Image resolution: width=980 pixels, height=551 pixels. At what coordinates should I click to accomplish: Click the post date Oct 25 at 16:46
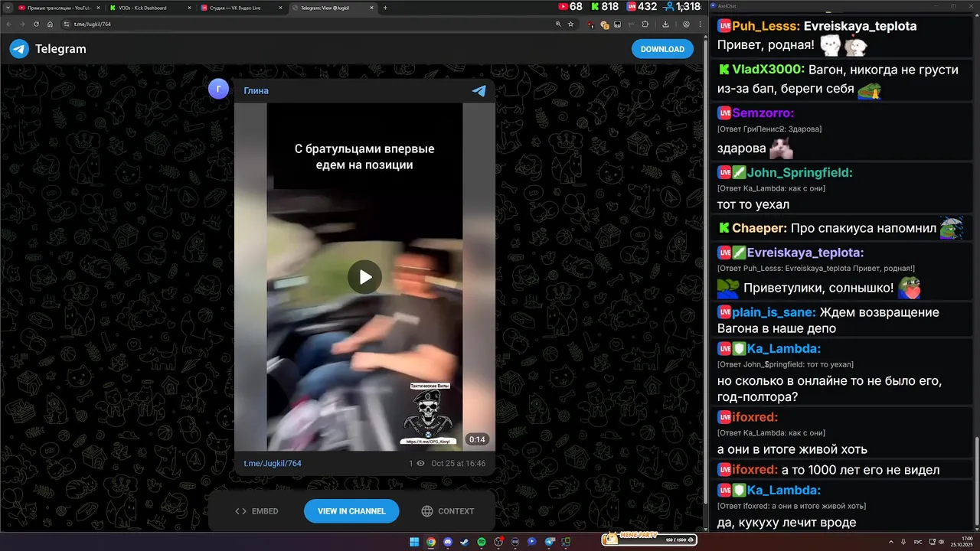(x=458, y=463)
